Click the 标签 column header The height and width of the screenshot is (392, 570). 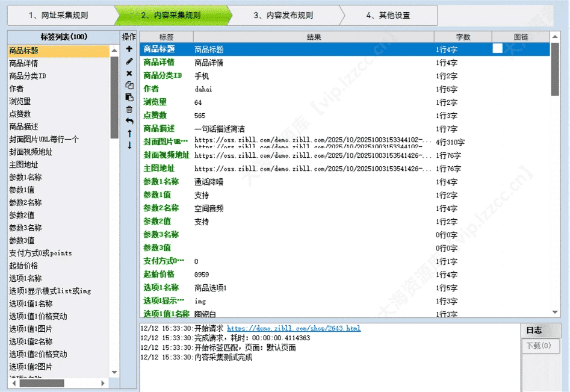[167, 37]
